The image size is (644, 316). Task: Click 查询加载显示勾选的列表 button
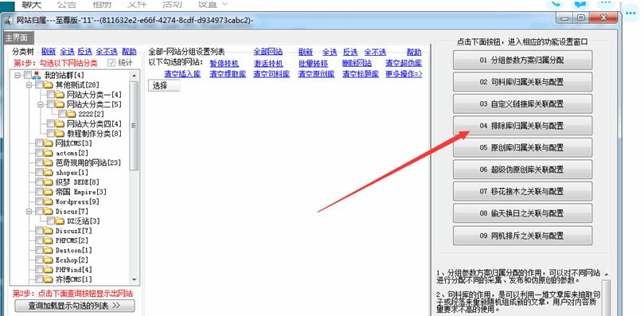point(75,306)
